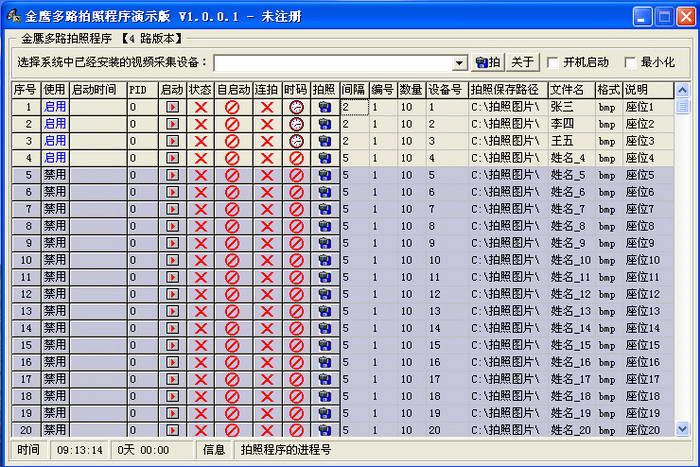The width and height of the screenshot is (700, 467).
Task: Click the timecode clock icon in row 1
Action: tap(296, 107)
